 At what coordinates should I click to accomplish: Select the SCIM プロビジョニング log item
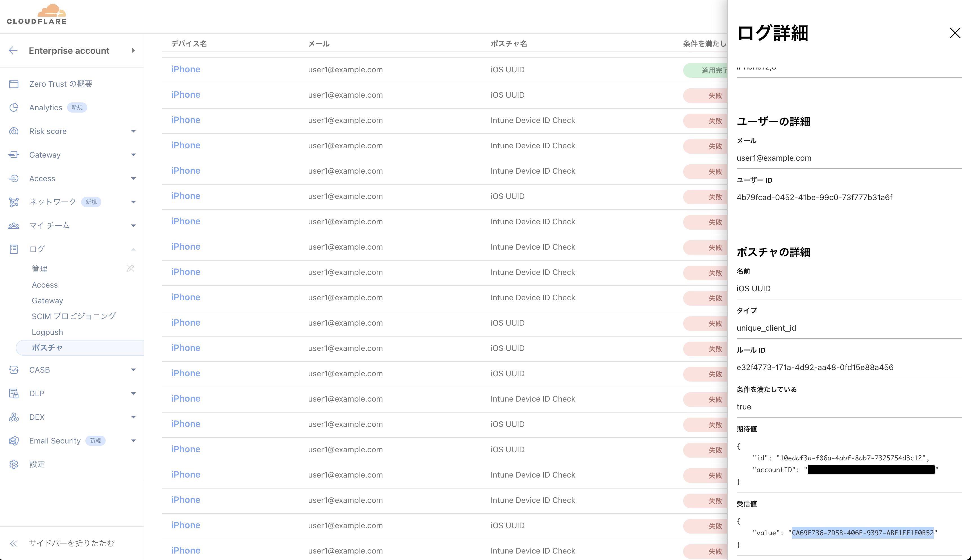74,316
